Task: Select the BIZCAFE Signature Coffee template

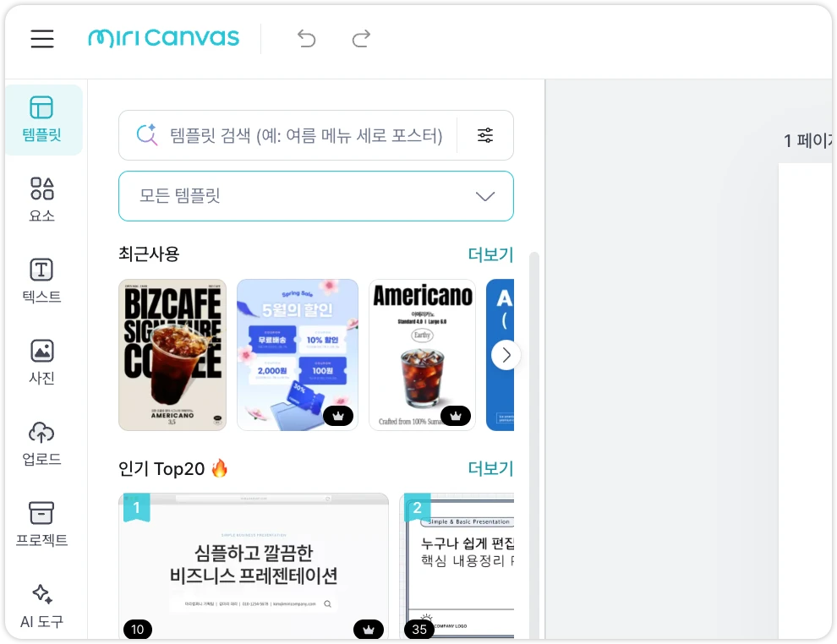Action: point(172,355)
